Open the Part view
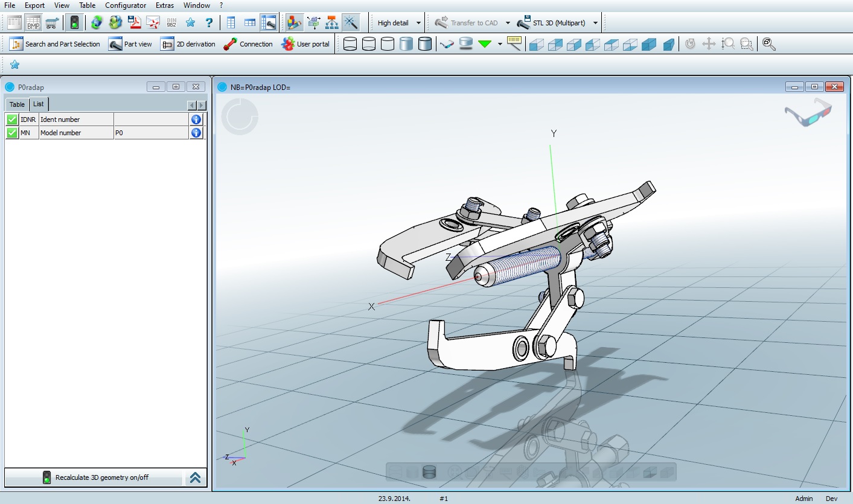Screen dimensions: 853x504 click(x=130, y=44)
